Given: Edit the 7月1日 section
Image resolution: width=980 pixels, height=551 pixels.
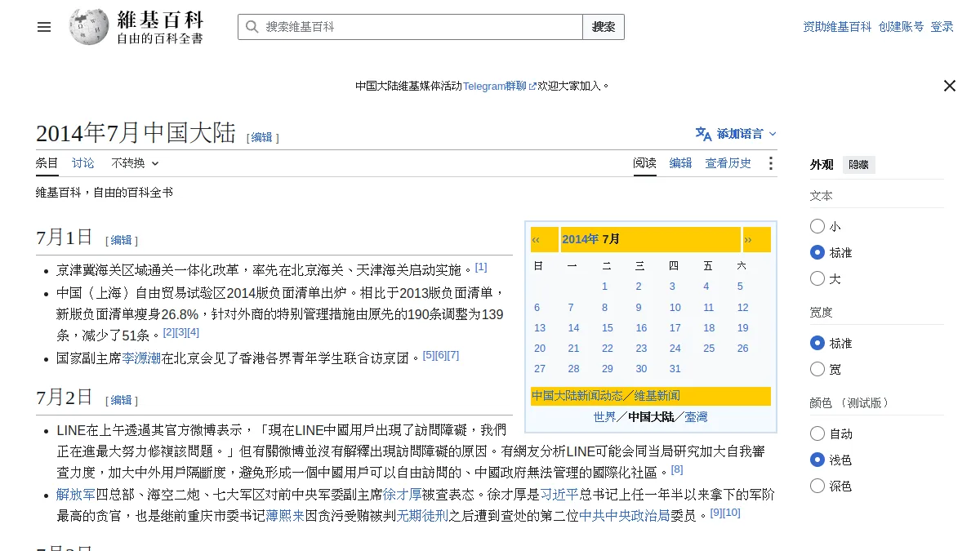Looking at the screenshot, I should tap(122, 240).
